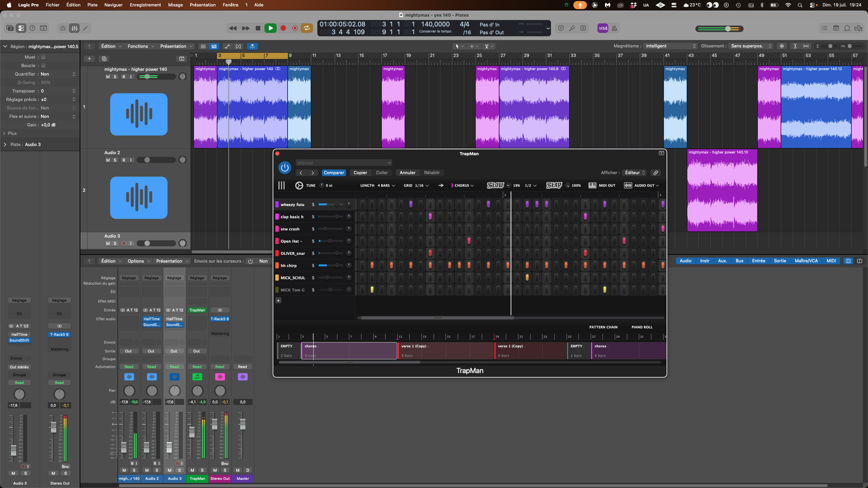This screenshot has width=868, height=488.
Task: Open the GRID 1/16 dropdown
Action: pos(422,185)
